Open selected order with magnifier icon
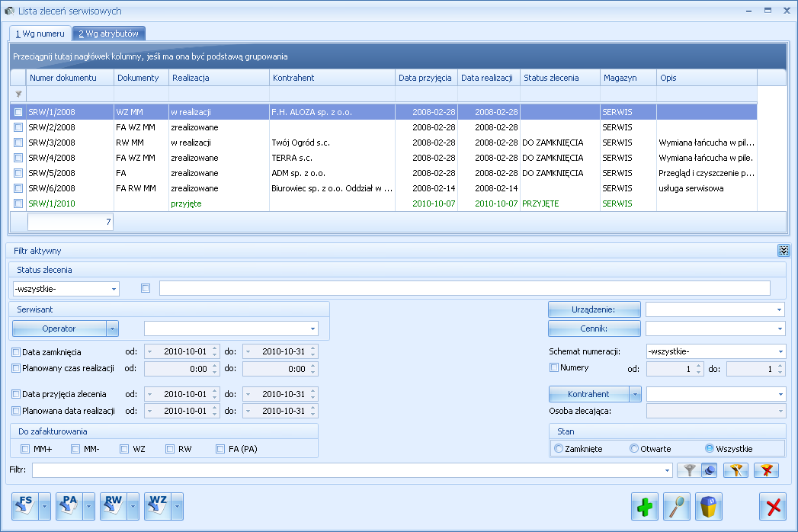798x532 pixels. (676, 506)
